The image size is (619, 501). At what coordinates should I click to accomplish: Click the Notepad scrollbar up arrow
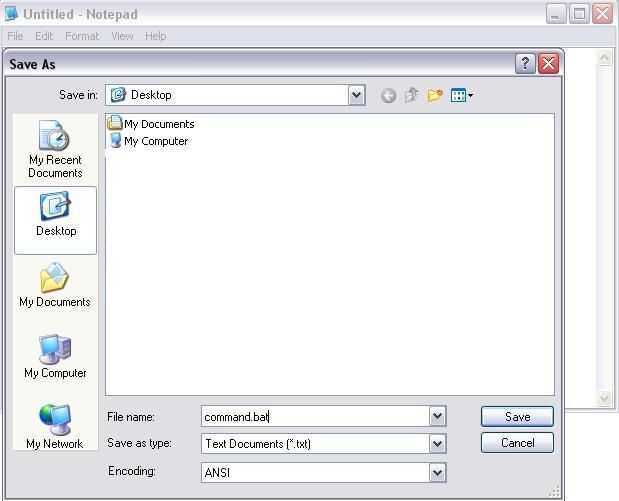tap(604, 58)
